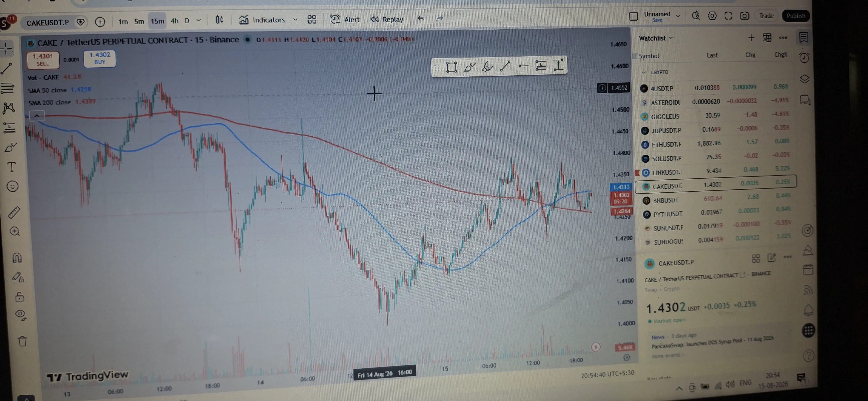Select the trend line tool in left toolbar
The width and height of the screenshot is (868, 401).
7,69
